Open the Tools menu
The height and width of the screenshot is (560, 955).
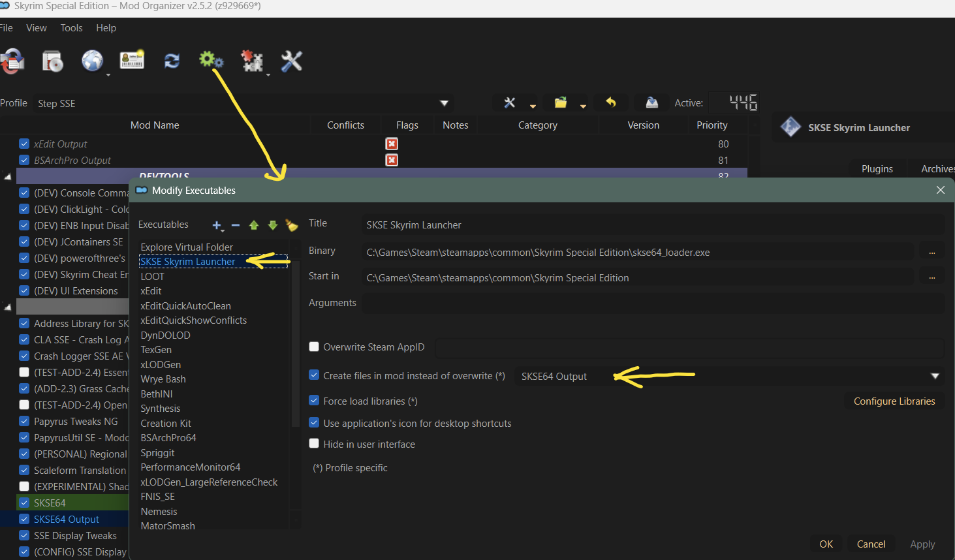pos(71,28)
